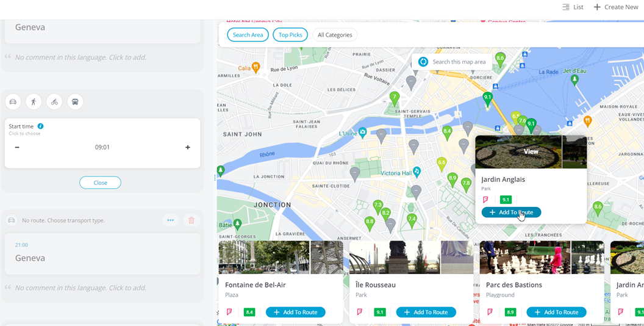Viewport: 644px width, 326px height.
Task: Click Geneva title in 21:00 stop card
Action: [x=30, y=258]
